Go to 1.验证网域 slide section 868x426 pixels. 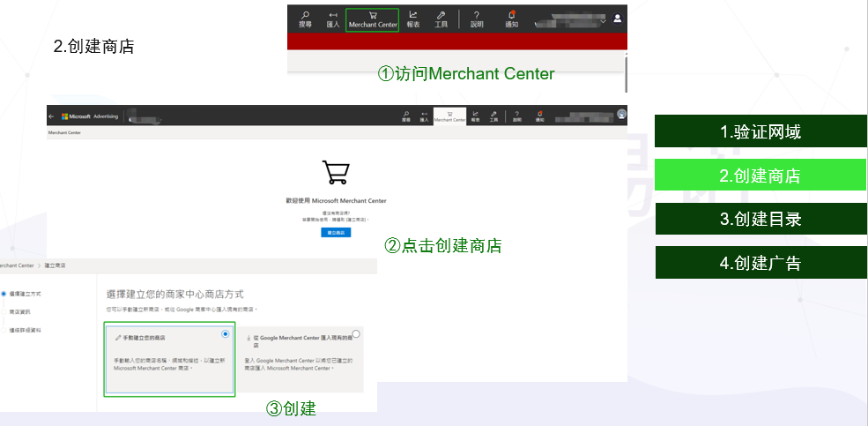[760, 131]
